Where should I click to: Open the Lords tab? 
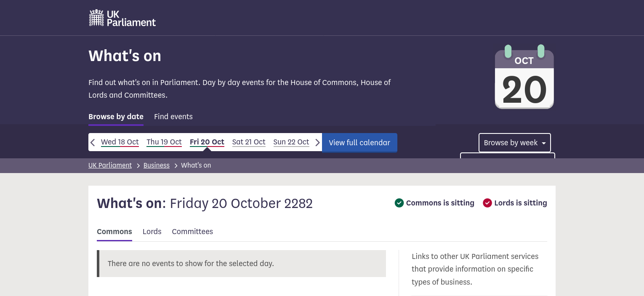pyautogui.click(x=152, y=232)
